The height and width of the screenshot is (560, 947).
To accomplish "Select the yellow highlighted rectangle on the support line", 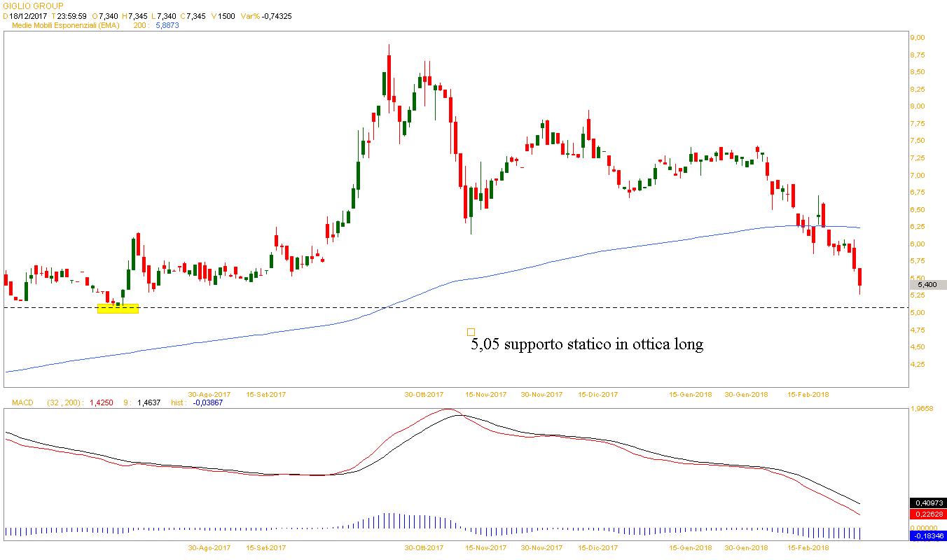I will 118,308.
